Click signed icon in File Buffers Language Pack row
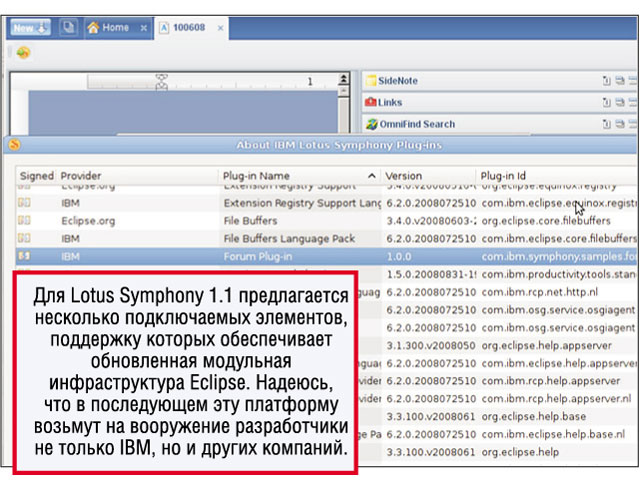This screenshot has height=482, width=640. pos(24,238)
